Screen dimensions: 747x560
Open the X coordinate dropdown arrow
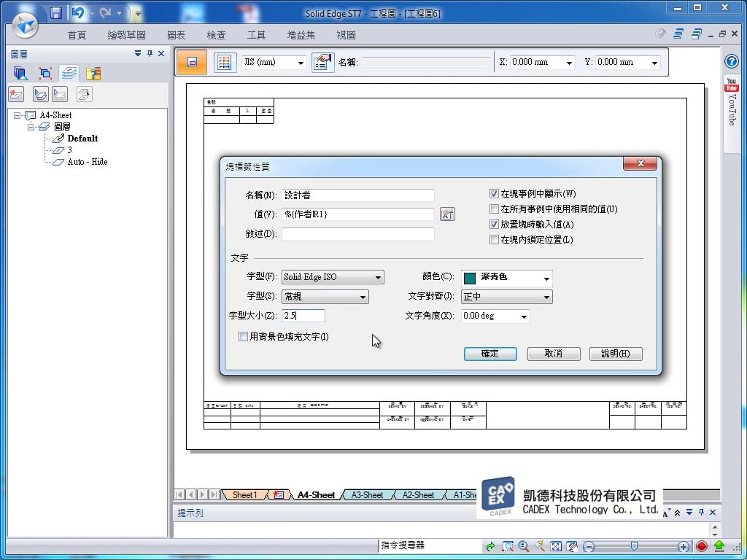[x=569, y=63]
